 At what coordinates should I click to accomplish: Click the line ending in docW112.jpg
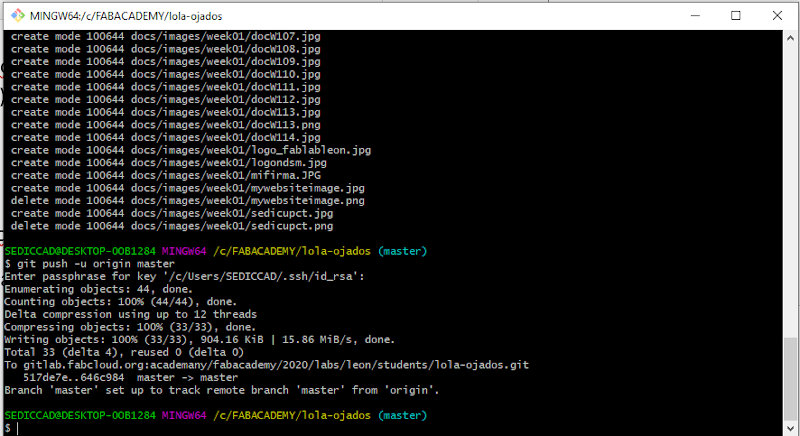[x=166, y=100]
